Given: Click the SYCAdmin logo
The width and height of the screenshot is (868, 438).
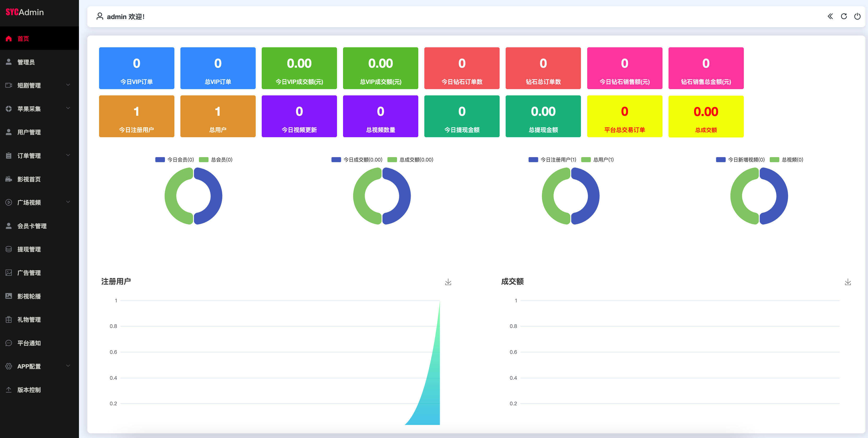Looking at the screenshot, I should [x=25, y=12].
